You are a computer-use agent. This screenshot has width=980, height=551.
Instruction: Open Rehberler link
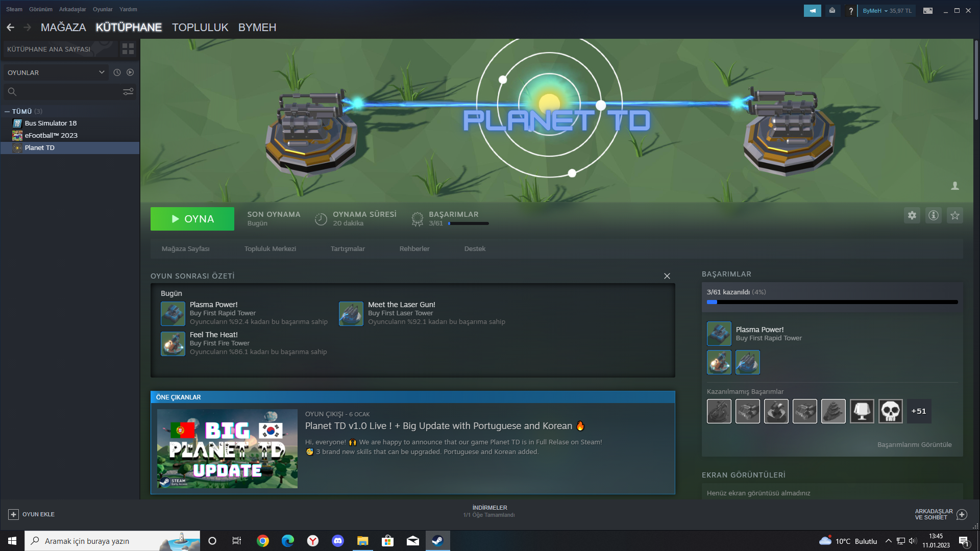tap(414, 249)
